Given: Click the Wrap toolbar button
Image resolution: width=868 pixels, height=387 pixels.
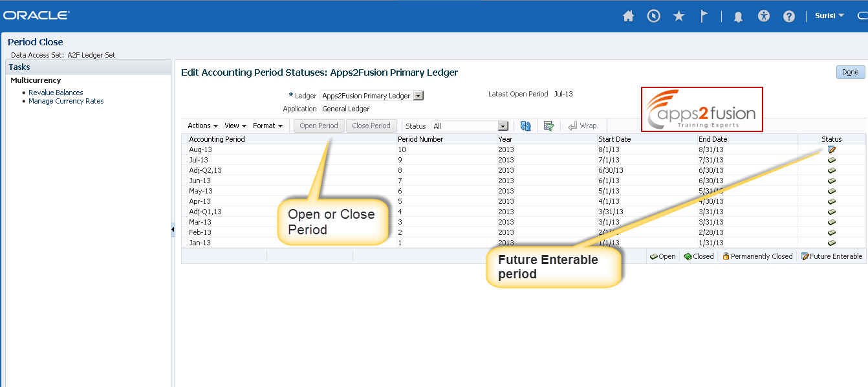Looking at the screenshot, I should pyautogui.click(x=582, y=126).
